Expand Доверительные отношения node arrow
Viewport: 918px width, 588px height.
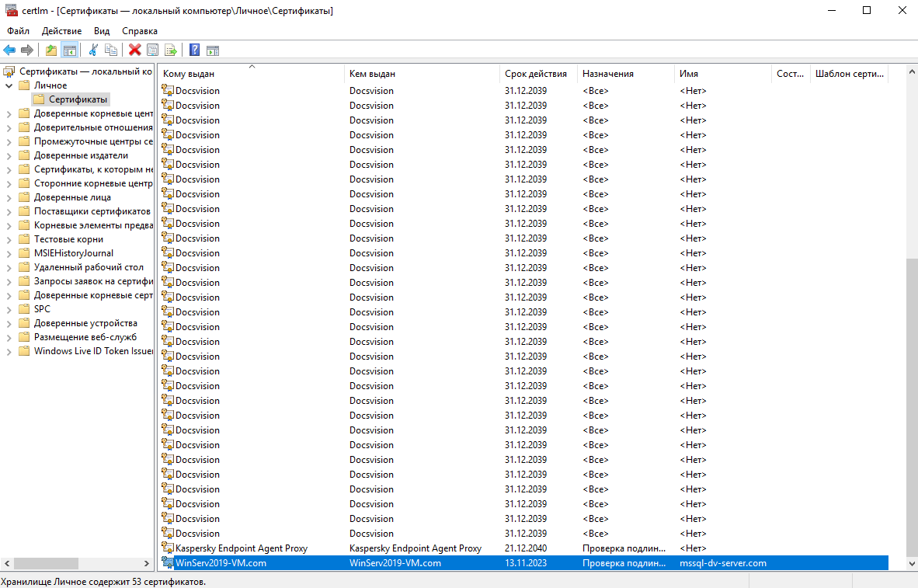pyautogui.click(x=9, y=127)
